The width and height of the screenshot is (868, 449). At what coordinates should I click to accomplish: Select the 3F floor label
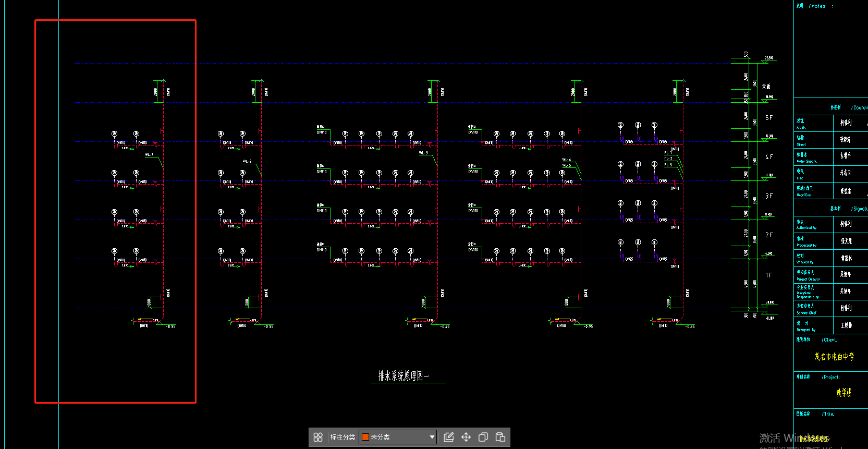(769, 196)
